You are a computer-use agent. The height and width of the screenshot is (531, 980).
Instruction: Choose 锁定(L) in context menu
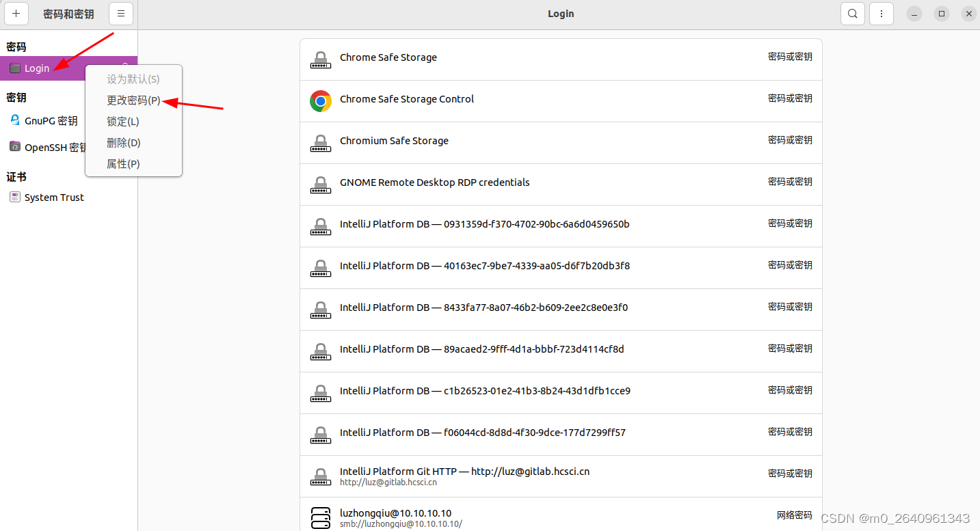click(133, 122)
